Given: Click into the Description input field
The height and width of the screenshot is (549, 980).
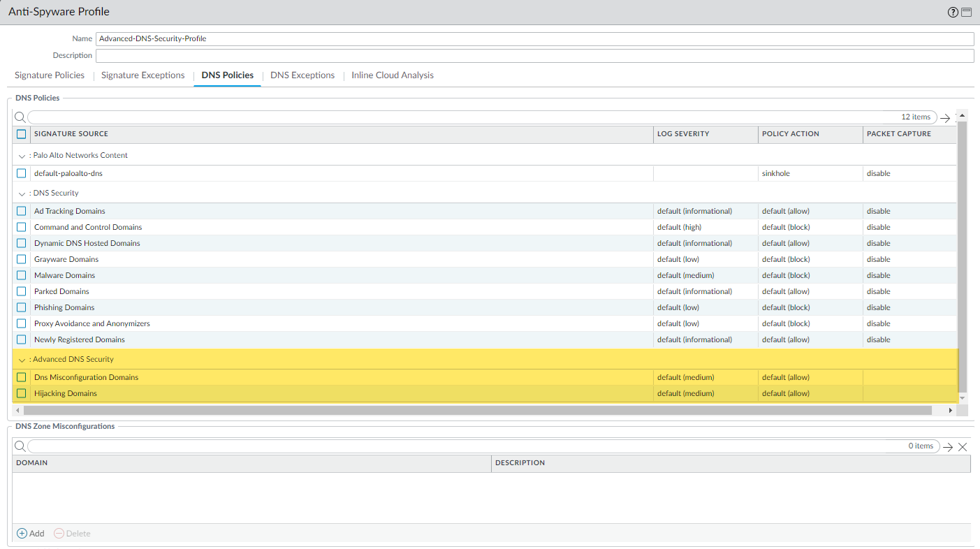Looking at the screenshot, I should [534, 56].
